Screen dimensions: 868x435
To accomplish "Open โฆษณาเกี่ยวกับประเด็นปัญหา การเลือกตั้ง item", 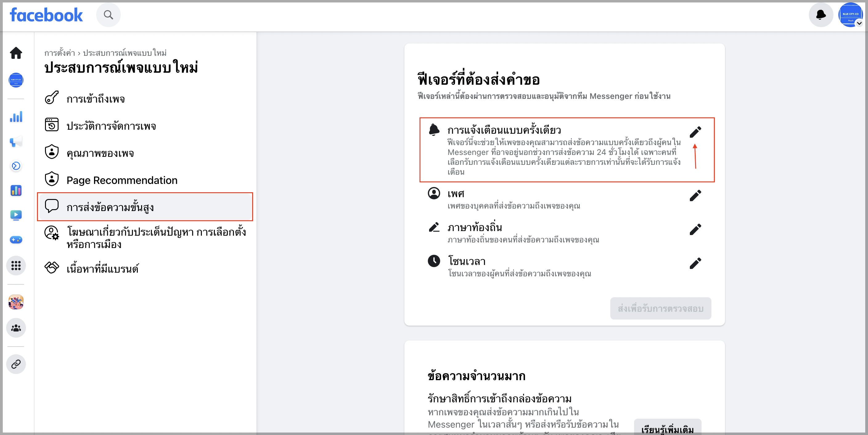I will [145, 238].
